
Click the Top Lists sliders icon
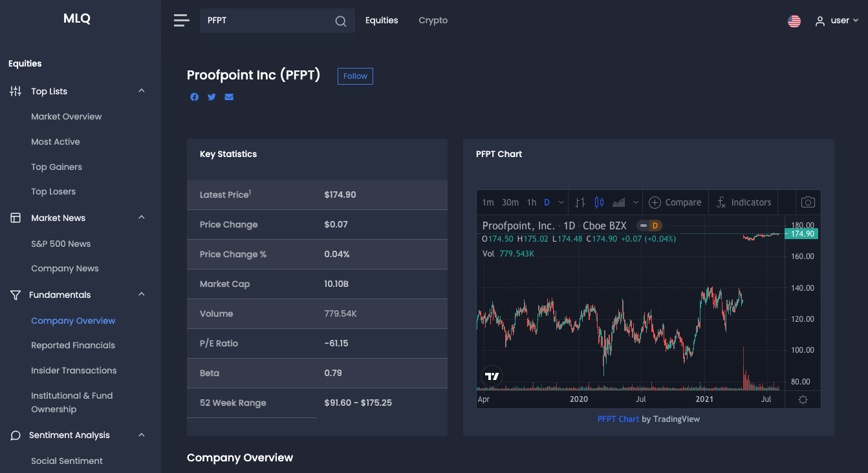click(x=16, y=91)
